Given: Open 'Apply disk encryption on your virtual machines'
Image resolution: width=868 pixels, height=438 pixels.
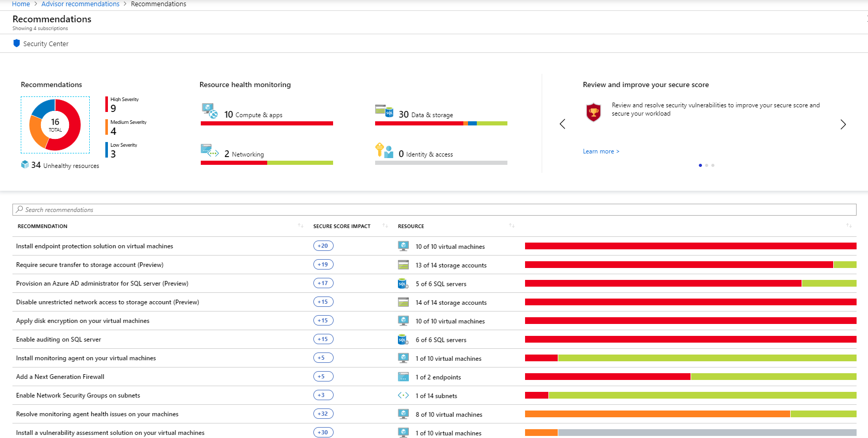Looking at the screenshot, I should click(82, 321).
